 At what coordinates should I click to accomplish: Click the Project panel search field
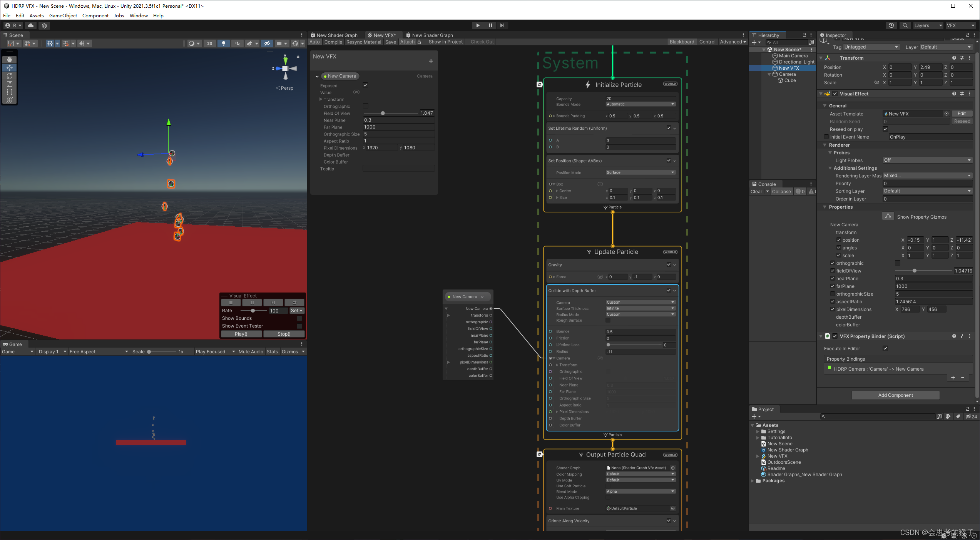tap(880, 416)
